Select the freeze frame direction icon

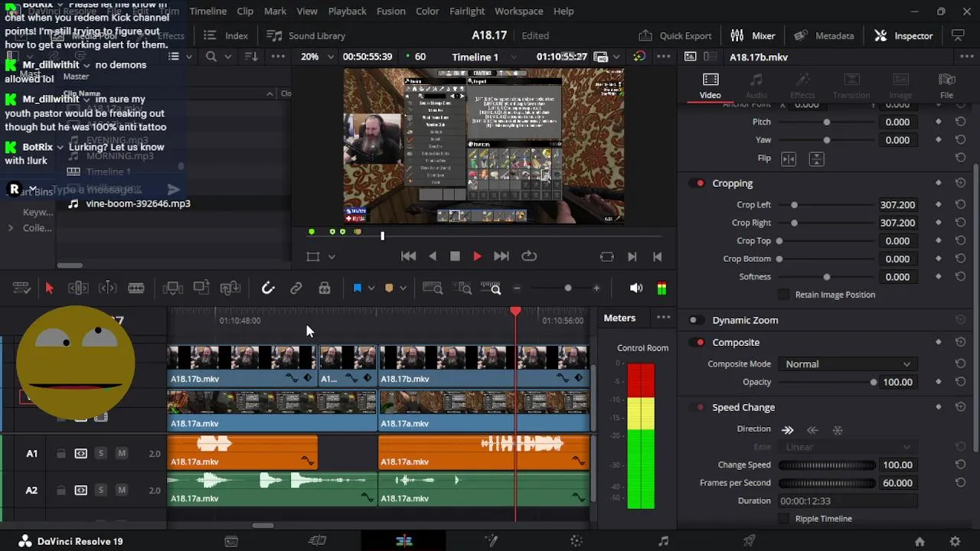coord(838,430)
